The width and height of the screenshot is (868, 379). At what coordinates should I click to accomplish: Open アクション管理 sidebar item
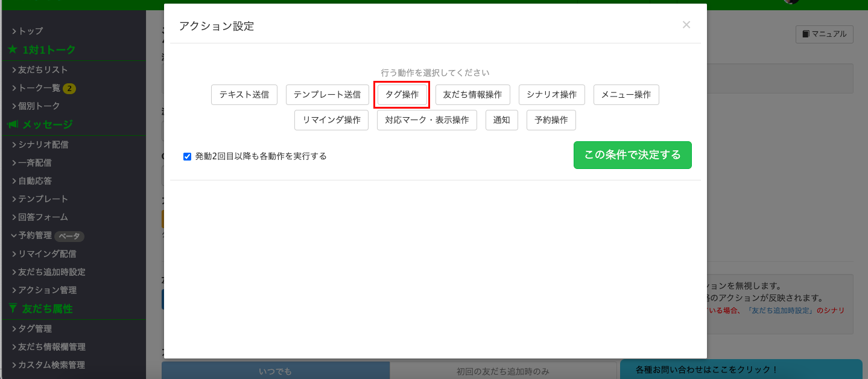(47, 290)
